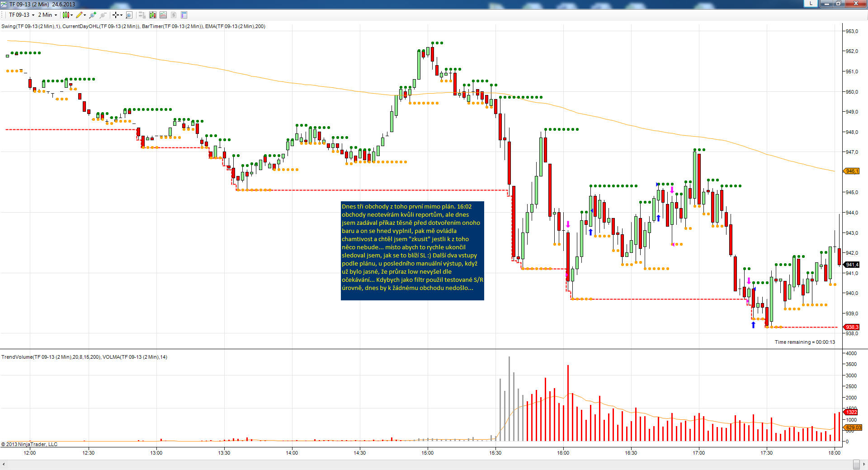Click the horizontal scrollbar thumb
Image resolution: width=868 pixels, height=470 pixels.
coord(856,464)
